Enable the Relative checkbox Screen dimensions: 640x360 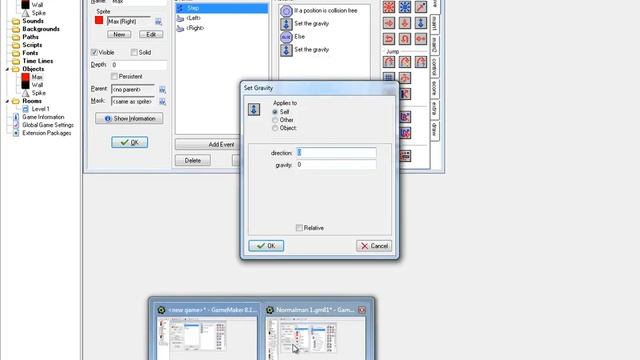pos(299,228)
